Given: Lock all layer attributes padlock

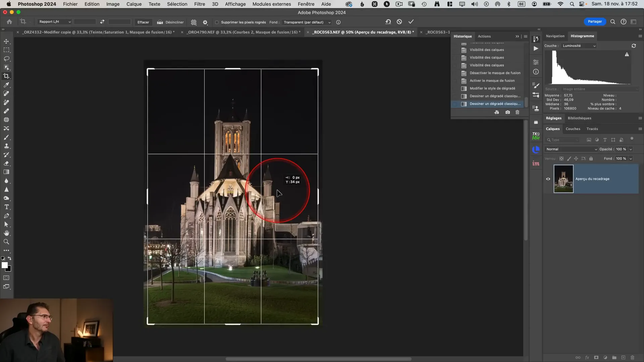Looking at the screenshot, I should [591, 159].
